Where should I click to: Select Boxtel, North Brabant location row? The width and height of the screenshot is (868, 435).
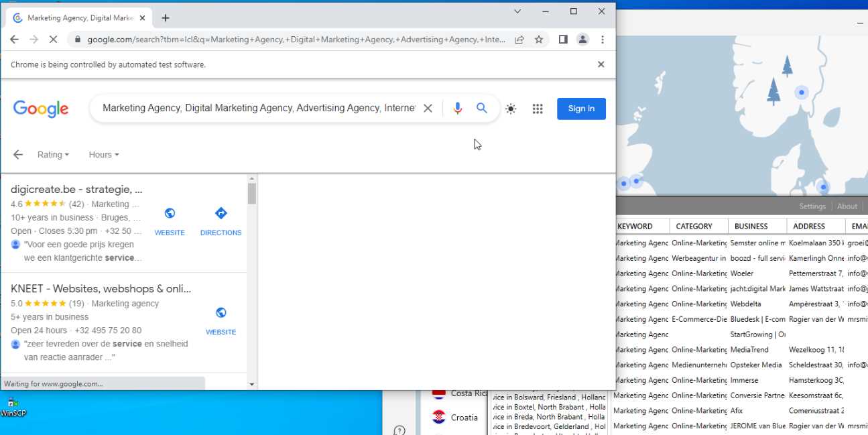[549, 407]
